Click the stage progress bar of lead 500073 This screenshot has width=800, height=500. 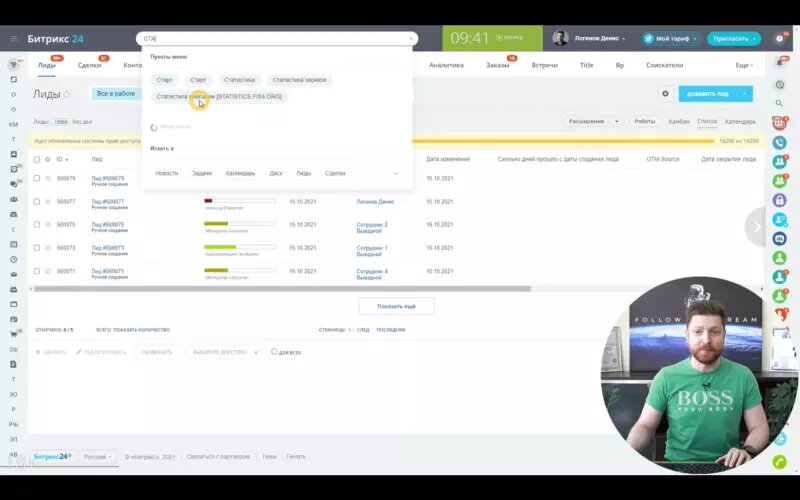(x=240, y=247)
